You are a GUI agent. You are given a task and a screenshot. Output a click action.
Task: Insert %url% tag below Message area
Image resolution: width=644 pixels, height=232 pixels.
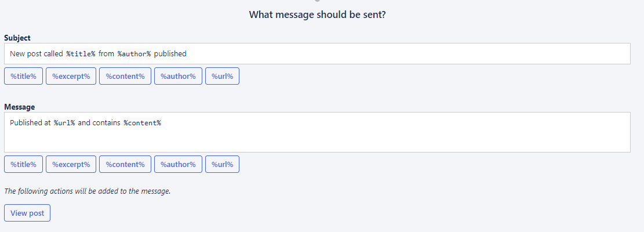click(222, 164)
